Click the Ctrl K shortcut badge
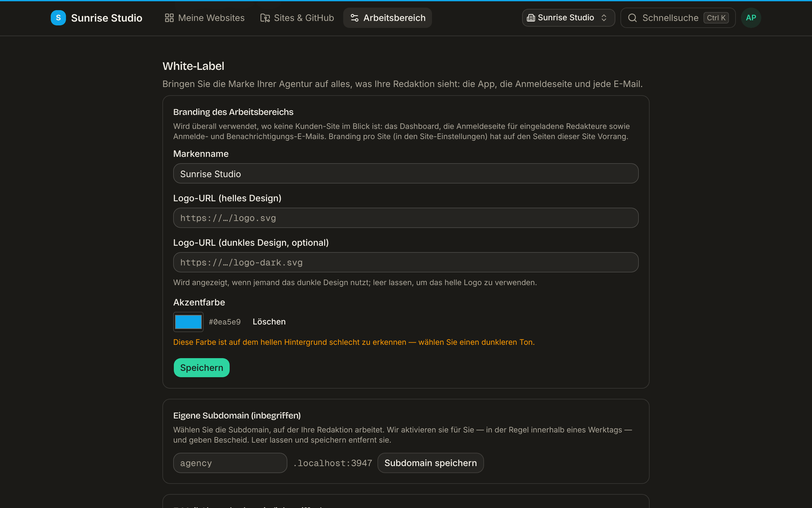The image size is (812, 508). click(x=716, y=18)
